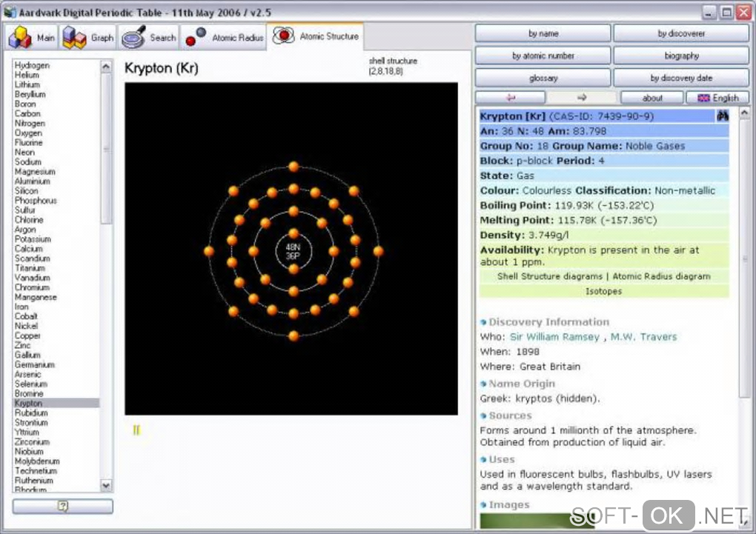Select Argon in the element list
This screenshot has height=534, width=756.
click(56, 230)
